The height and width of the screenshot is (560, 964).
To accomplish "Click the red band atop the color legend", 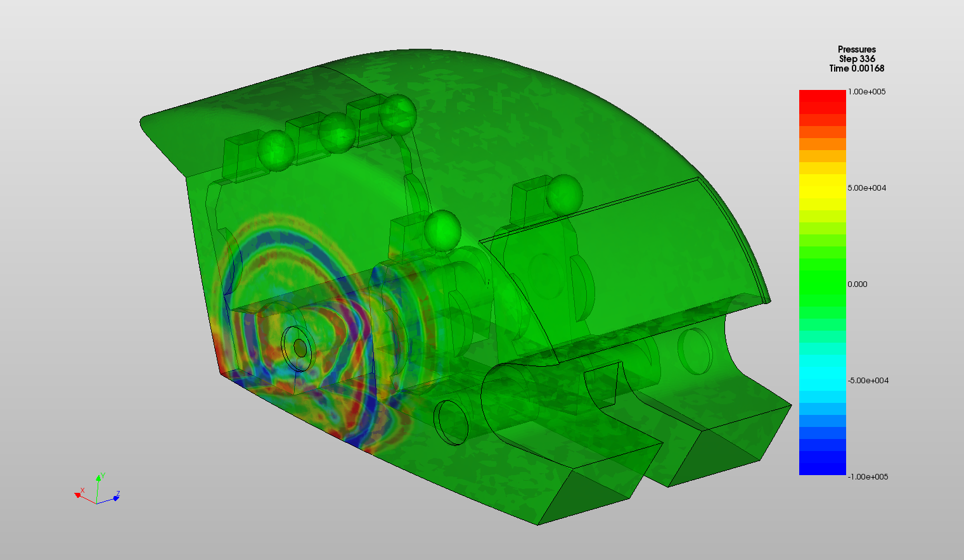I will [822, 101].
